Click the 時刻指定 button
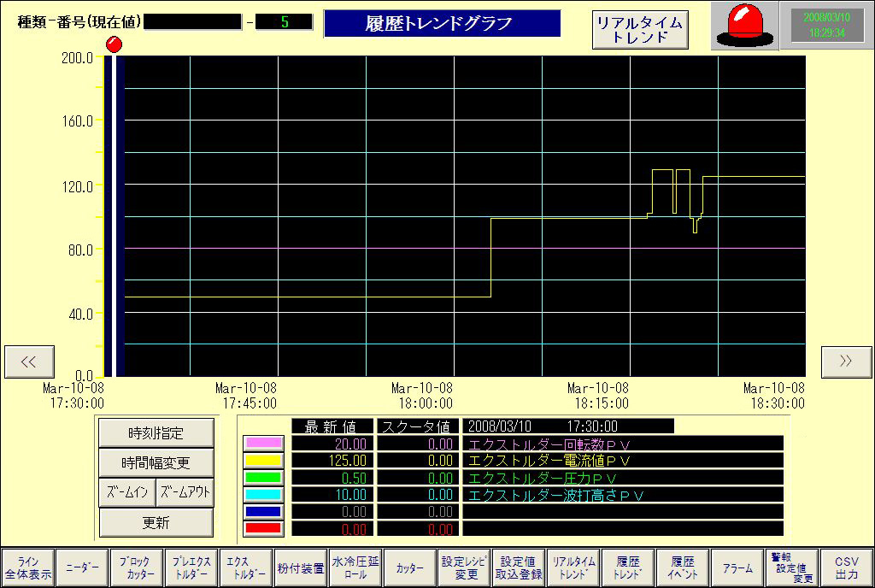The height and width of the screenshot is (588, 875). pos(156,433)
